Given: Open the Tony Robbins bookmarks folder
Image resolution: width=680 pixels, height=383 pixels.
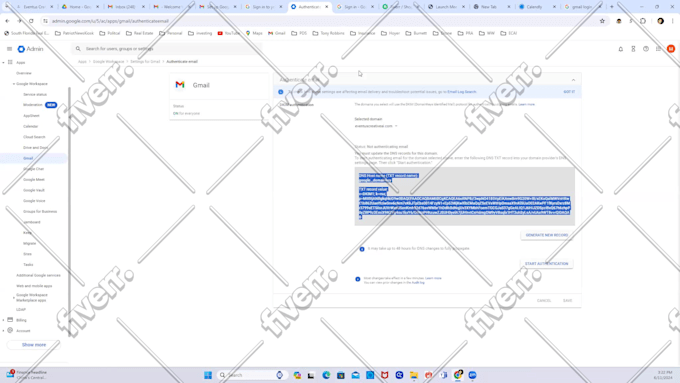Looking at the screenshot, I should click(x=329, y=33).
